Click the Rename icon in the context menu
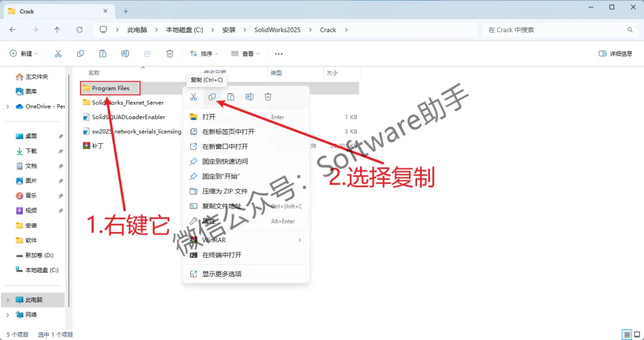 point(249,97)
